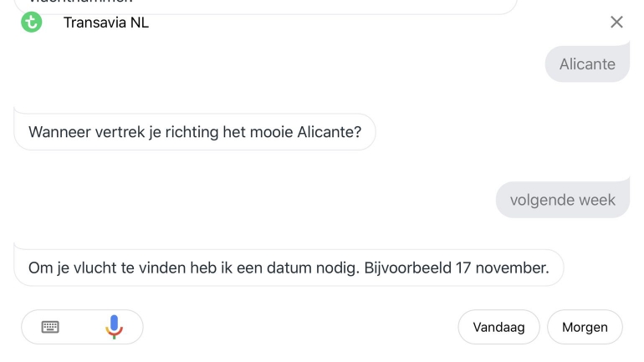
Task: Click the word "week" in sent reply
Action: coord(599,200)
